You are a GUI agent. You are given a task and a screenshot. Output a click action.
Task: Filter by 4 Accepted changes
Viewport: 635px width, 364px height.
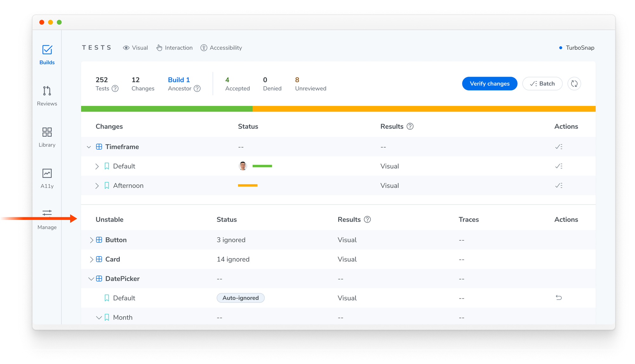tap(237, 84)
